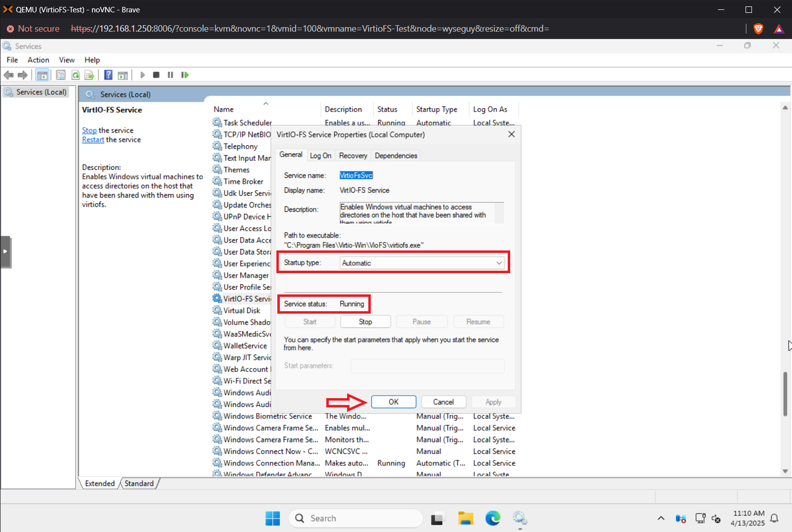Open the Properties toolbar icon
792x532 pixels.
pos(61,75)
